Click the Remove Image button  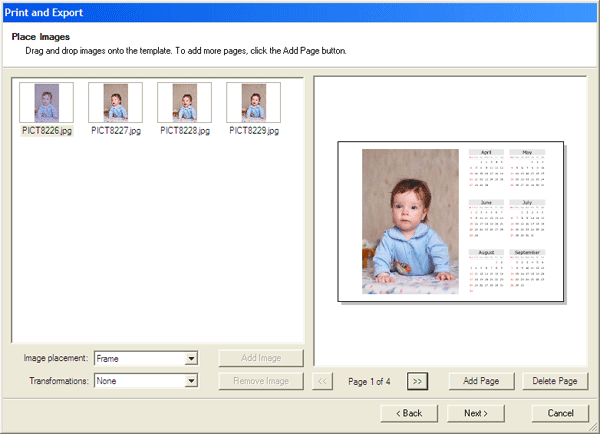coord(261,381)
